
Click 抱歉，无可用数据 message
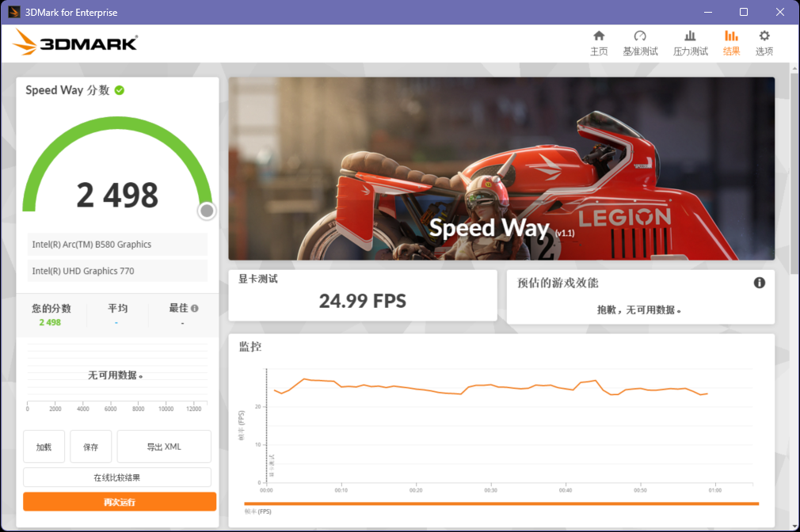pyautogui.click(x=638, y=310)
